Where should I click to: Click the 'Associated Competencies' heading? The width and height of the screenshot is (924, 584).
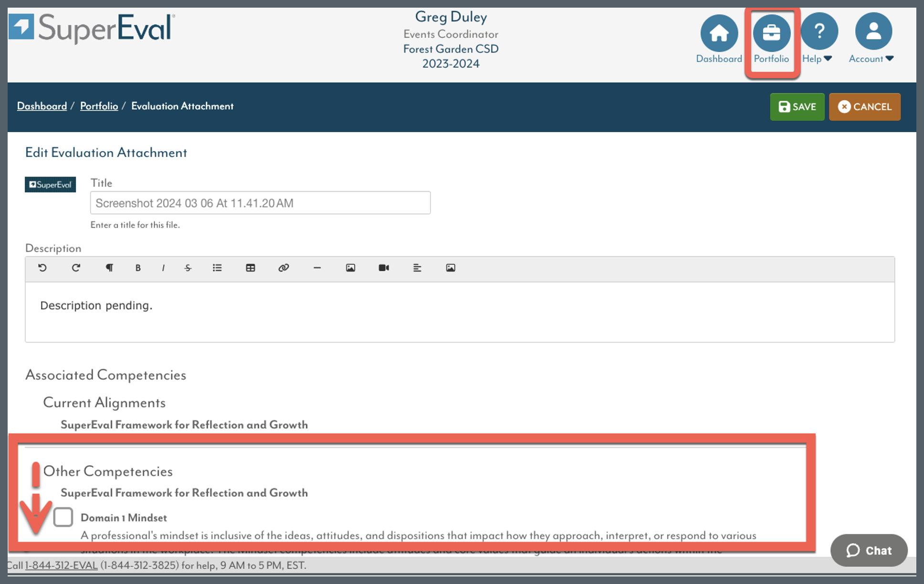[105, 375]
